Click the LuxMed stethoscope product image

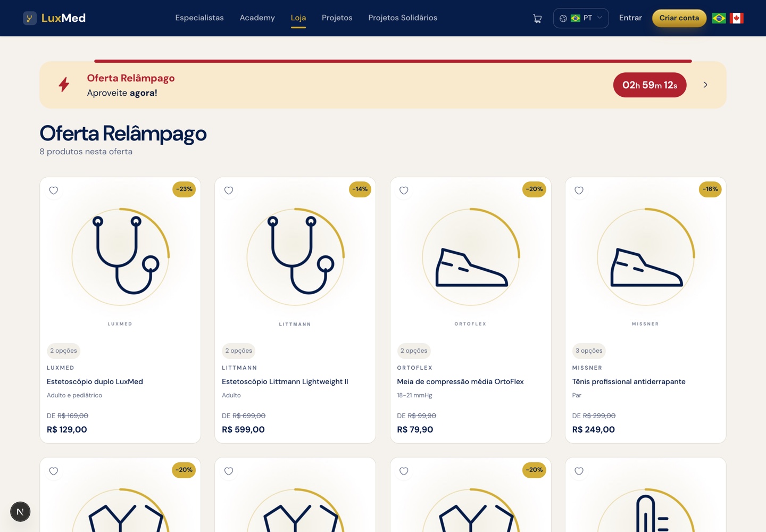pos(121,256)
